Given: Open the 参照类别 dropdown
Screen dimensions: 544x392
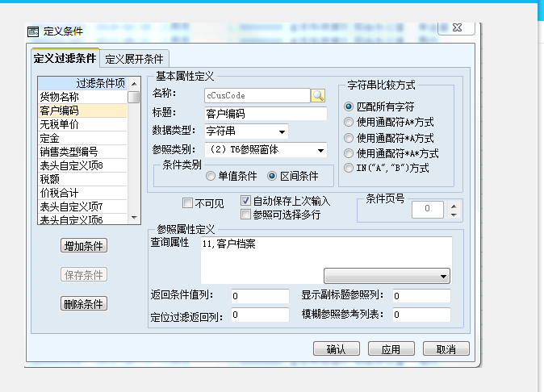Looking at the screenshot, I should click(321, 150).
